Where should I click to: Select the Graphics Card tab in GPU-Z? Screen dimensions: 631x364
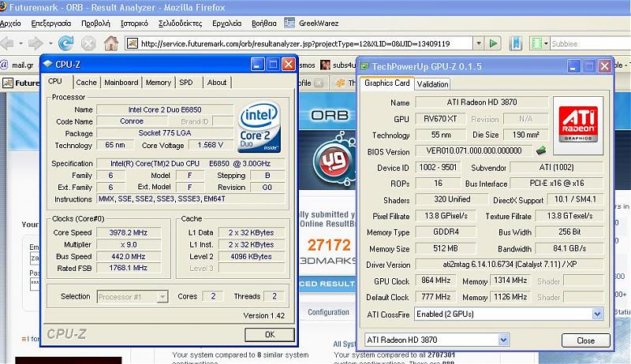click(386, 84)
